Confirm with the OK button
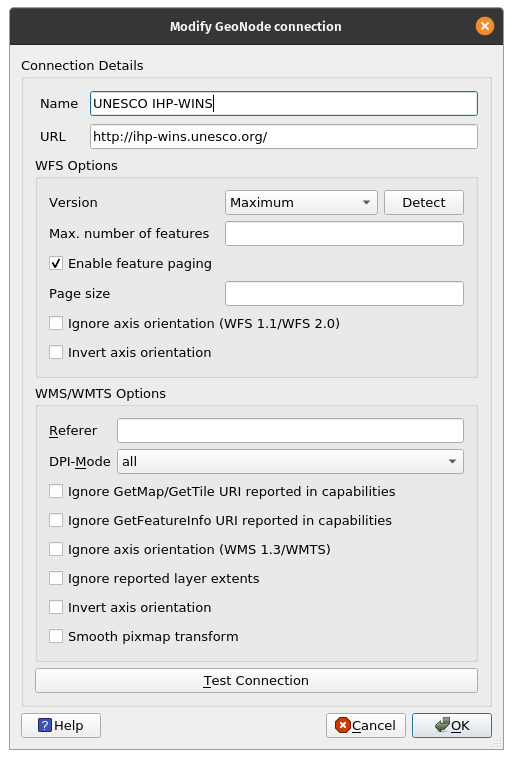Screen dimensions: 513x759 coord(452,725)
